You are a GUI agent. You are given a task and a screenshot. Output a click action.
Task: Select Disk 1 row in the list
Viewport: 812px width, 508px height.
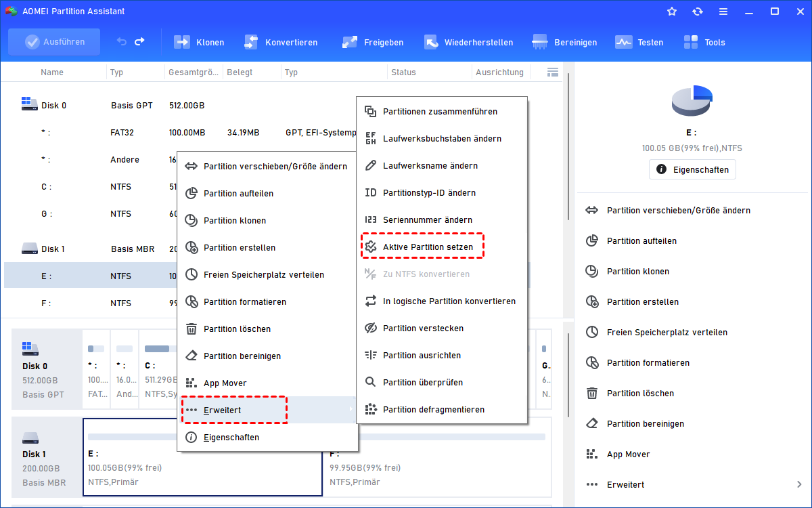[89, 249]
